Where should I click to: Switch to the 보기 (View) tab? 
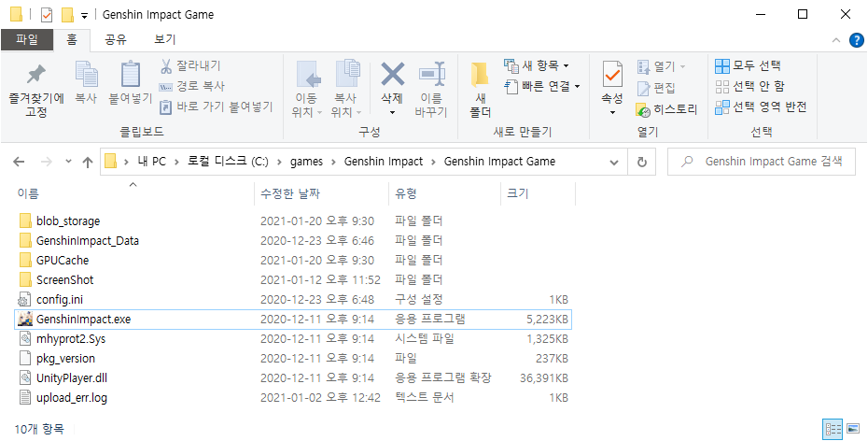pos(165,39)
